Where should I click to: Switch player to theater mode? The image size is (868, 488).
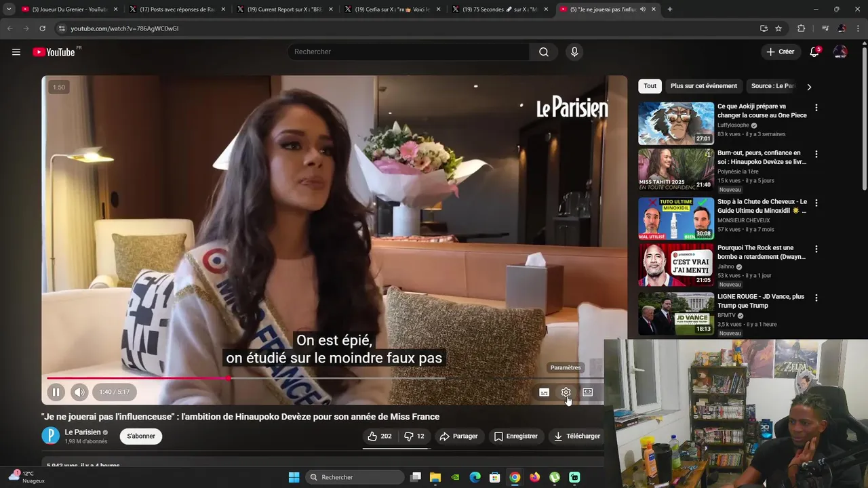(x=588, y=392)
